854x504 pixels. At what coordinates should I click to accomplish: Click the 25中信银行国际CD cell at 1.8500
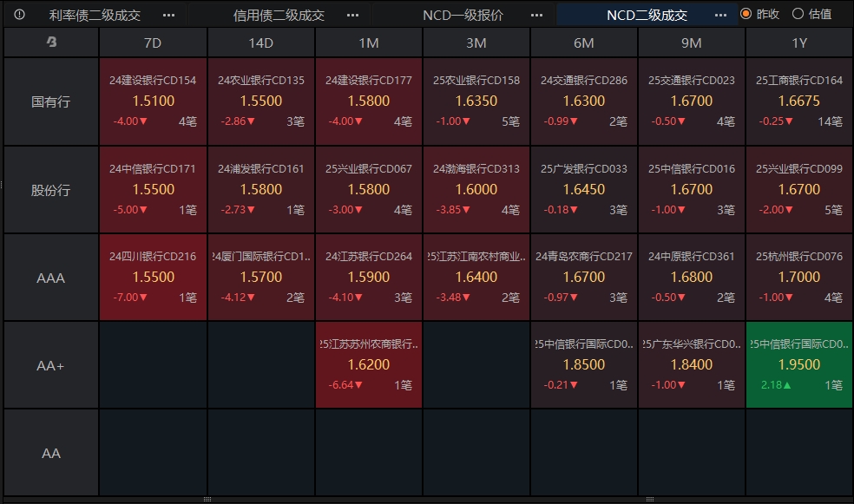point(584,365)
